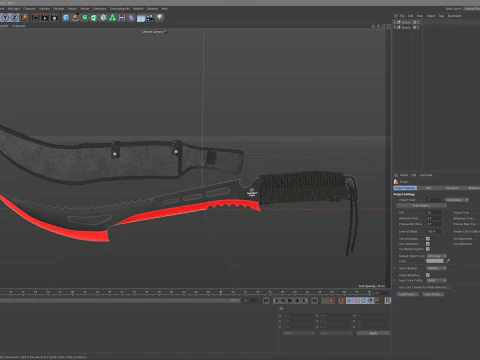Click the Coordinate System icon in toolbar
This screenshot has width=480, height=360.
25,17
